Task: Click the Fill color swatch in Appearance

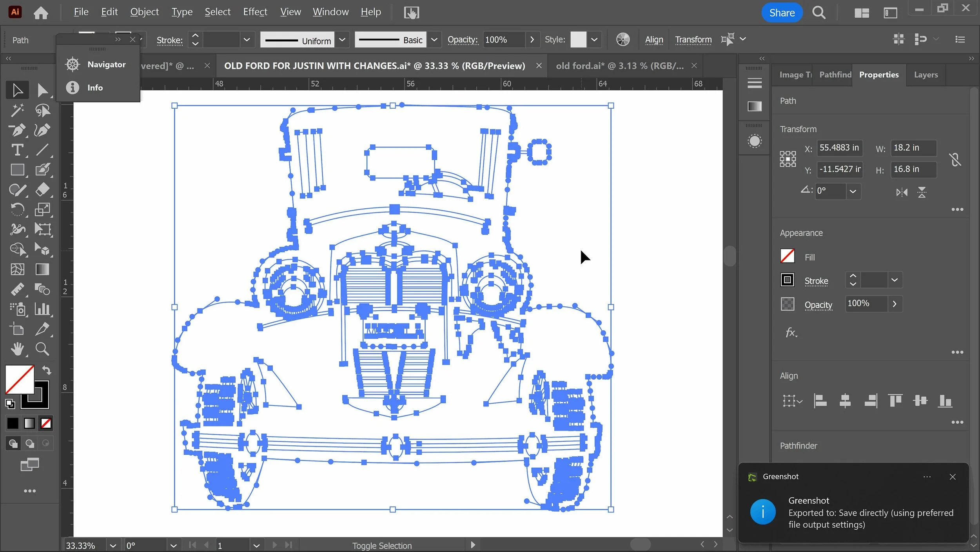Action: (787, 257)
